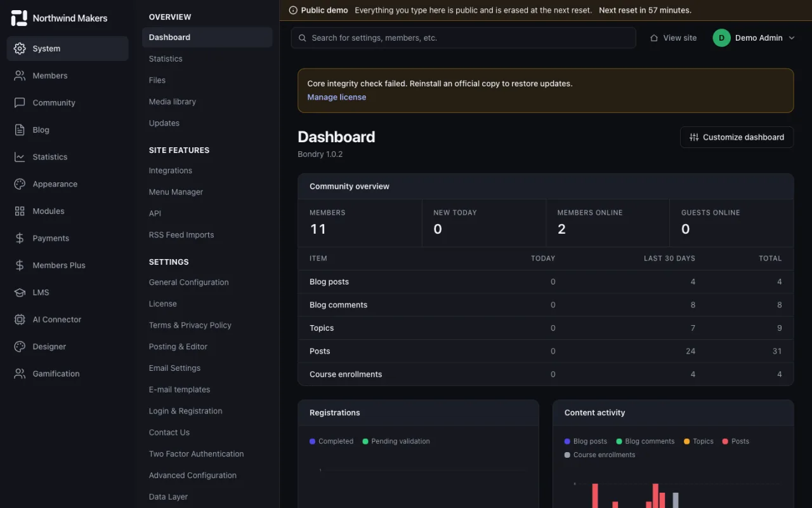812x508 pixels.
Task: Open Appearance via its palette icon
Action: (x=20, y=184)
